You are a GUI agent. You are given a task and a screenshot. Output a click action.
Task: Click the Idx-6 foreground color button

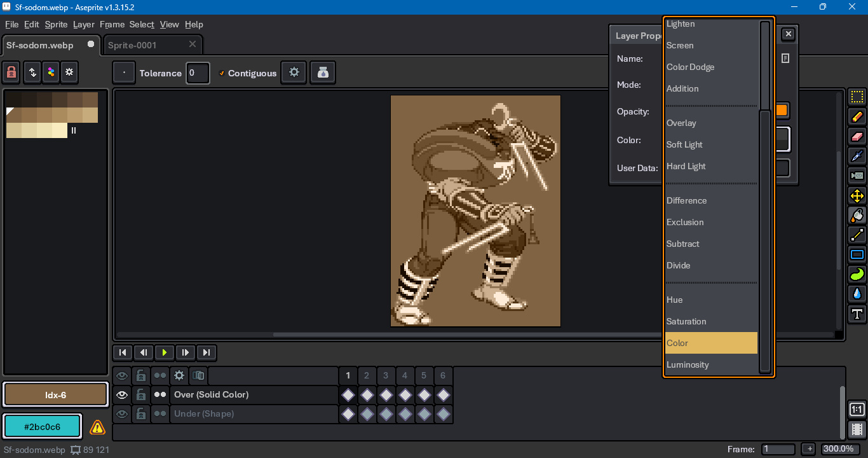(x=55, y=395)
